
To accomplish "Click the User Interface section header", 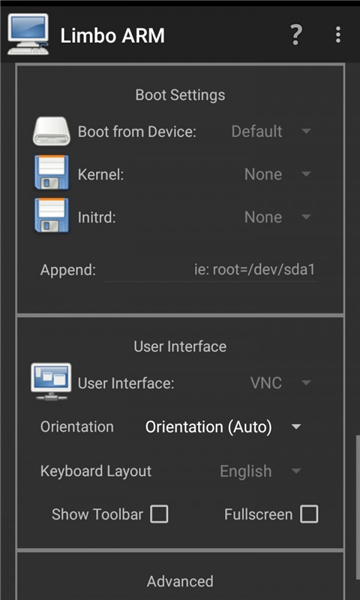I will [x=180, y=346].
